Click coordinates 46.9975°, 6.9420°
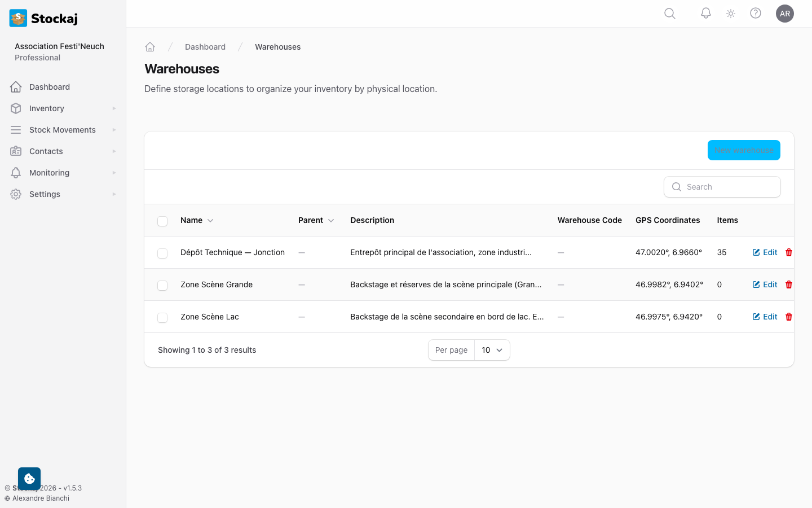The height and width of the screenshot is (508, 812). (669, 317)
